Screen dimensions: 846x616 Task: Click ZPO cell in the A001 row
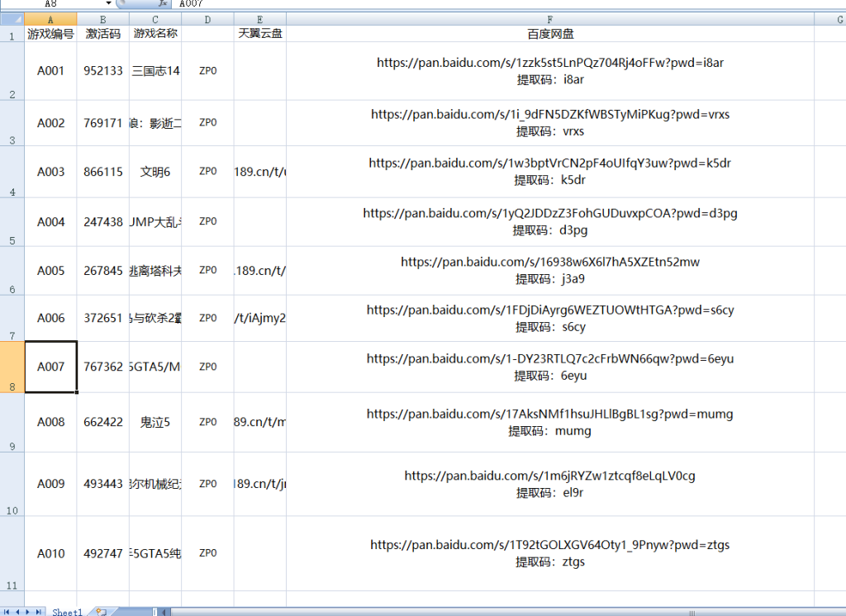(207, 71)
